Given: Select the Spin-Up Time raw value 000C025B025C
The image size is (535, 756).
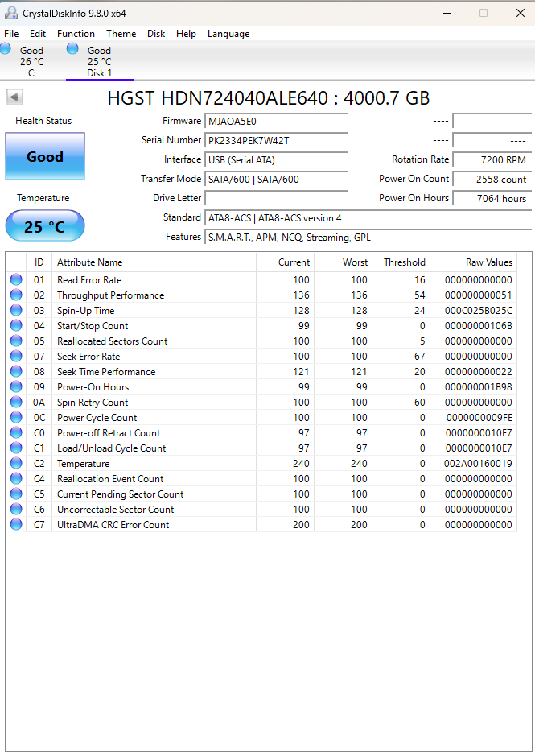Looking at the screenshot, I should coord(478,311).
